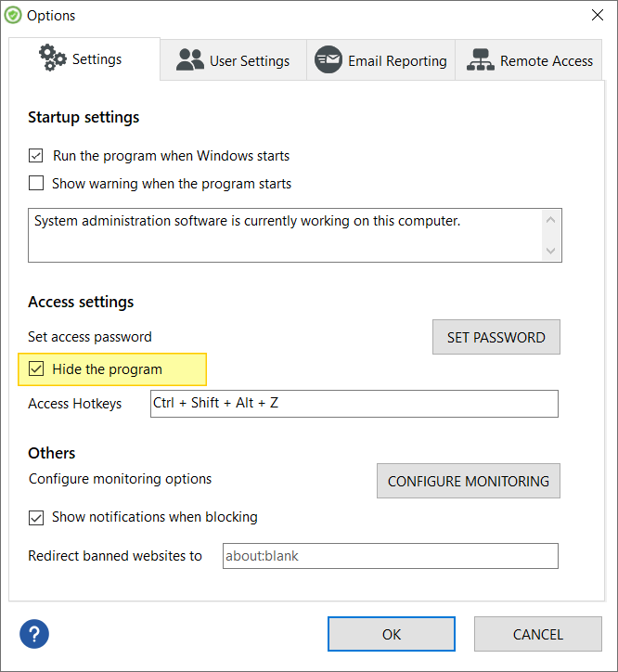
Task: Confirm settings with the OK button
Action: (x=392, y=634)
